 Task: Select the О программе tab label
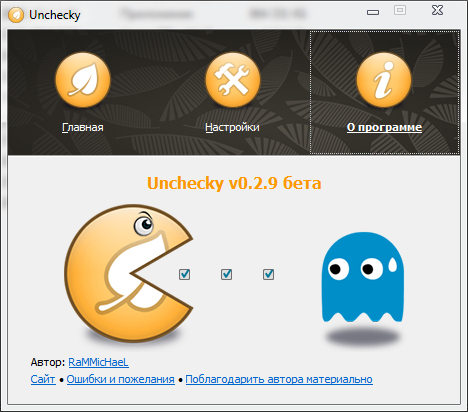tap(384, 127)
